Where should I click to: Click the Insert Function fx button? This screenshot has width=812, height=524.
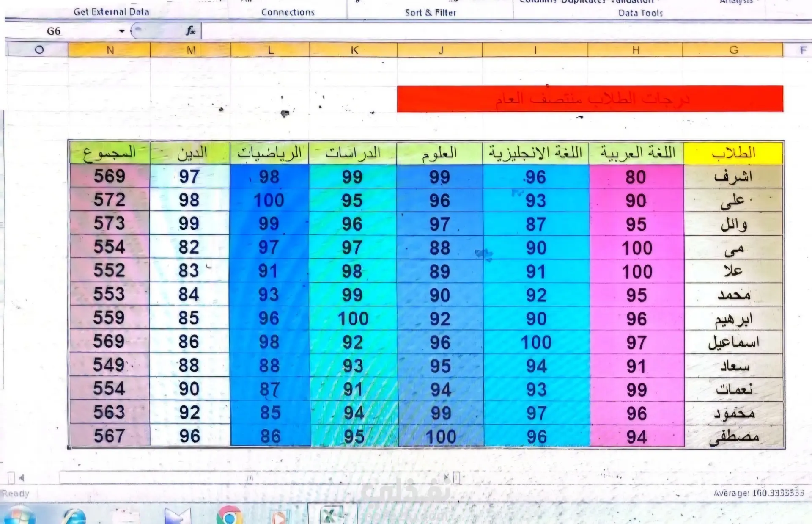[x=190, y=30]
